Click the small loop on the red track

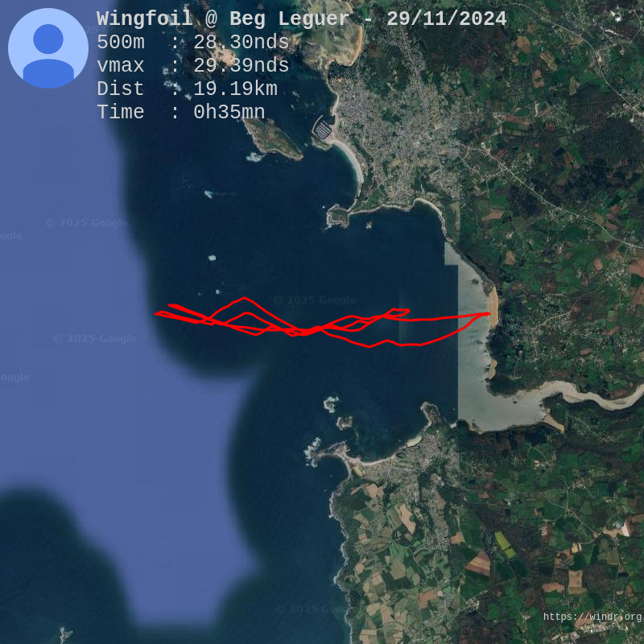click(x=397, y=313)
